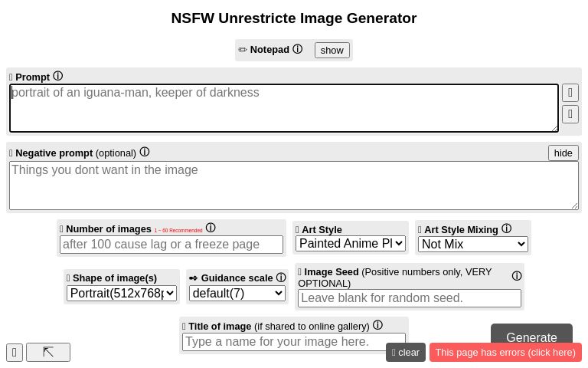Open the Guidance scale dropdown
The width and height of the screenshot is (588, 368).
click(x=237, y=293)
